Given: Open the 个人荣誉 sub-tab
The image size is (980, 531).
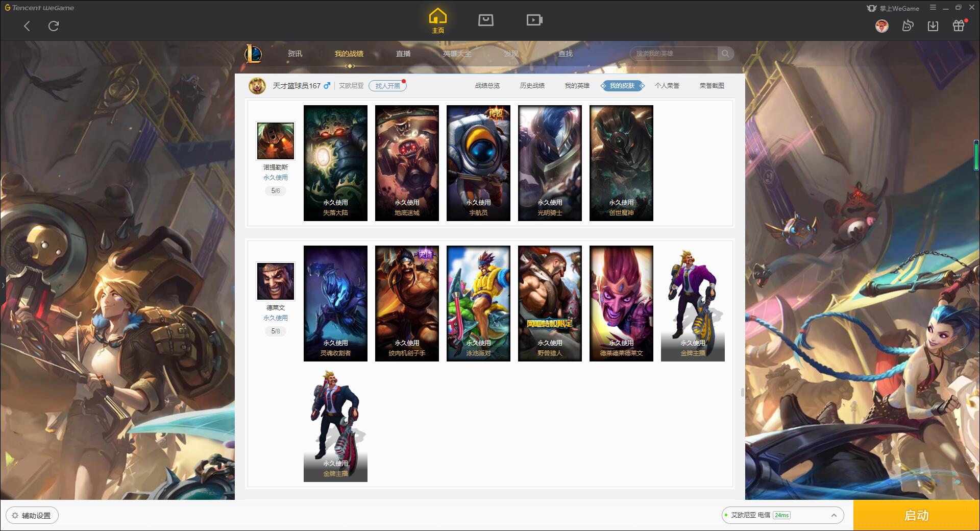Looking at the screenshot, I should coord(667,86).
